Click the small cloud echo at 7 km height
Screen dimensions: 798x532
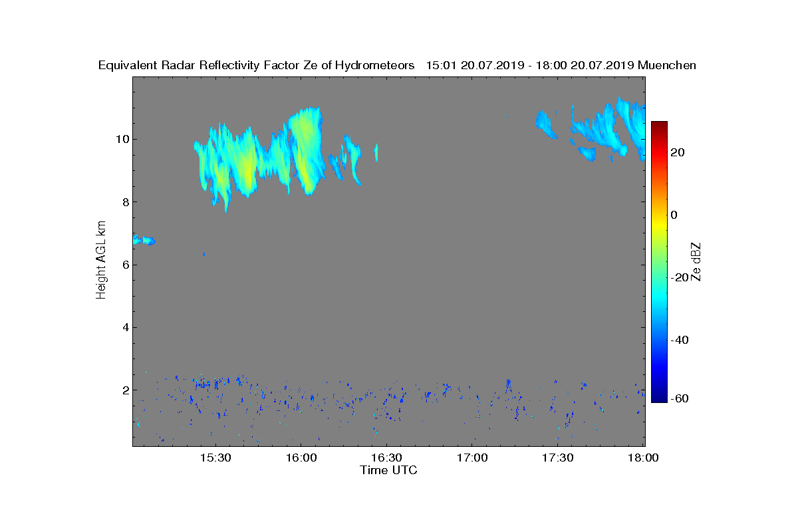pos(144,240)
